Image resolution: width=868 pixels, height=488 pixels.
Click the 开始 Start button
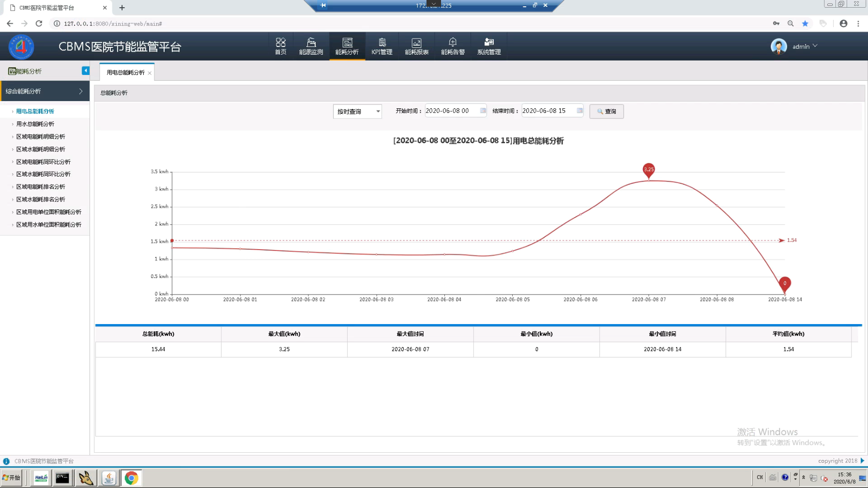[12, 478]
